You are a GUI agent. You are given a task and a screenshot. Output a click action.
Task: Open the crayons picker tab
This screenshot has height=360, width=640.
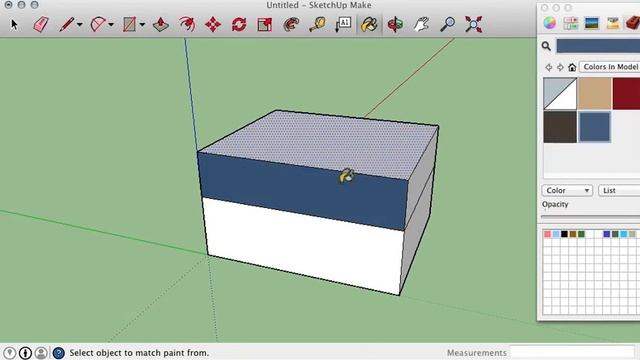(613, 23)
